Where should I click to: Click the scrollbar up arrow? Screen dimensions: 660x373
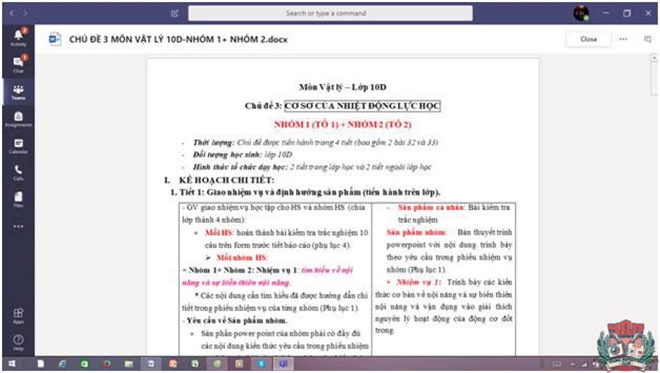[x=654, y=57]
